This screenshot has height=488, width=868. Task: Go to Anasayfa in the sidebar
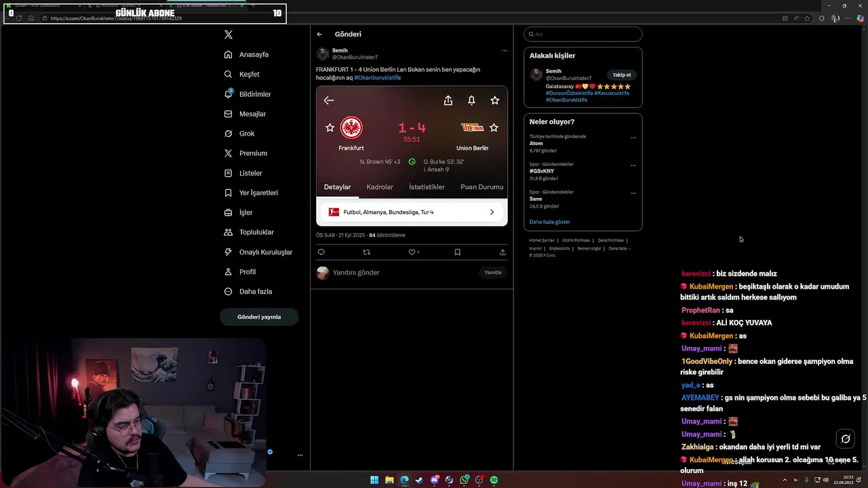247,54
